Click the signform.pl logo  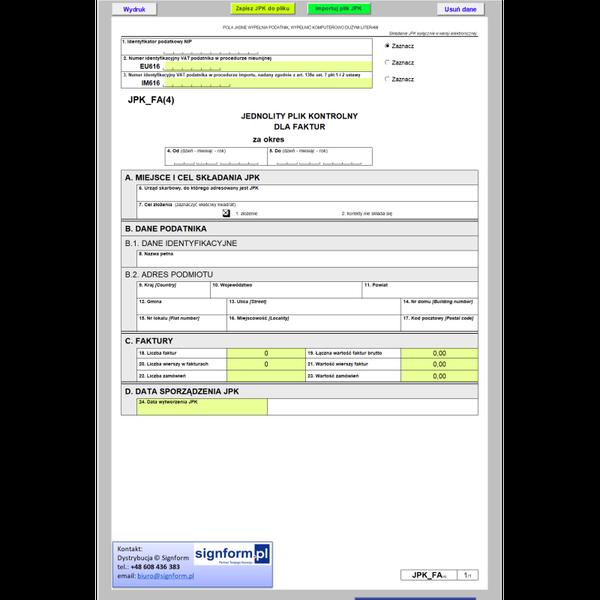tap(232, 554)
